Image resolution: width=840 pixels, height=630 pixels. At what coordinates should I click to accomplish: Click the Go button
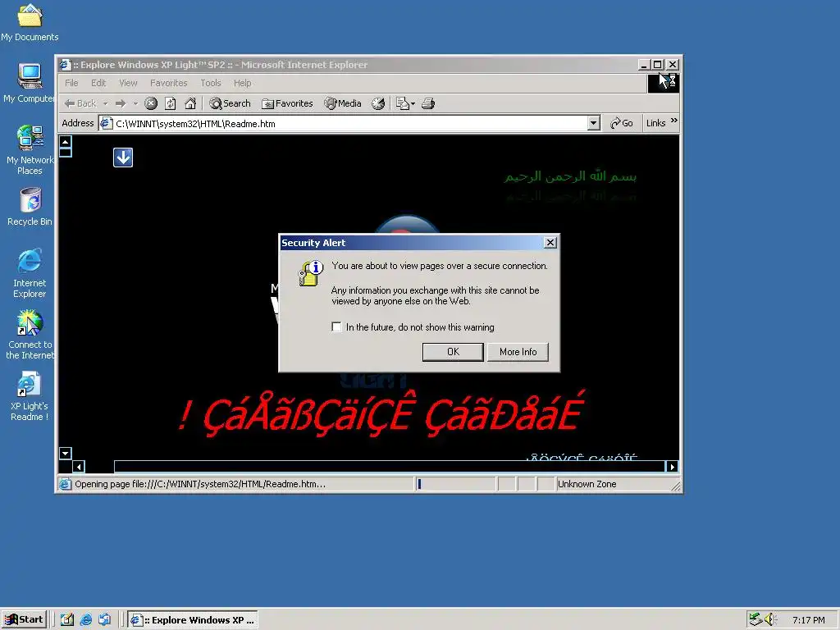pos(622,123)
